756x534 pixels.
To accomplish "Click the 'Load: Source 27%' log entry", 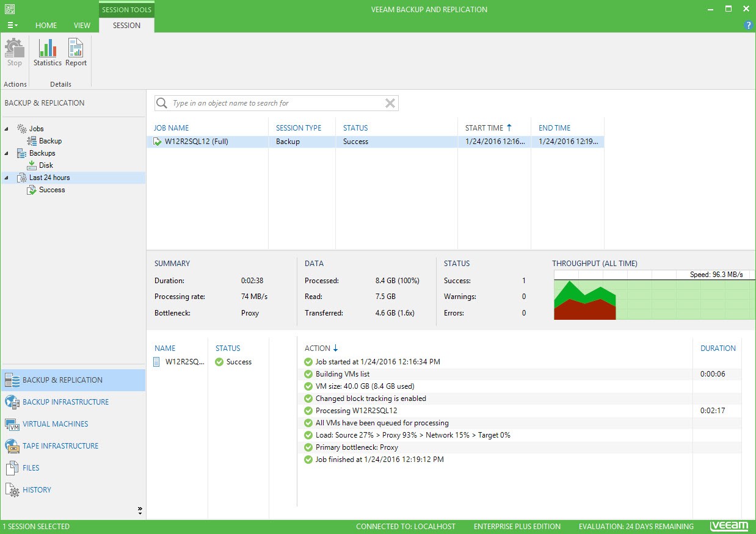I will coord(413,435).
